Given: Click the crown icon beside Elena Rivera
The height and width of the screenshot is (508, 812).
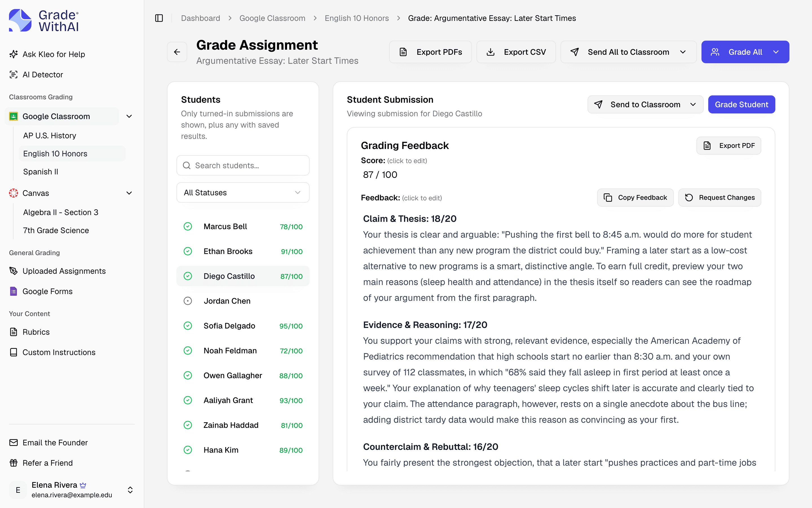Looking at the screenshot, I should point(83,485).
